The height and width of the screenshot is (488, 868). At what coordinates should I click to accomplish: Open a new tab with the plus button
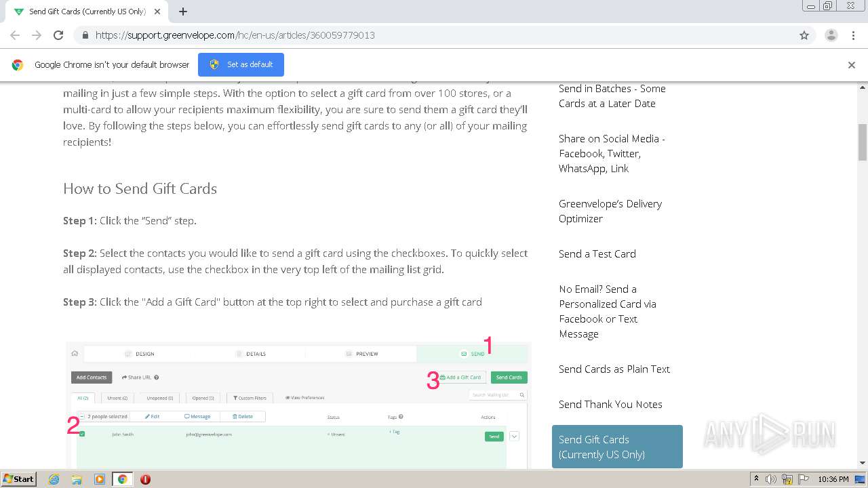tap(183, 12)
